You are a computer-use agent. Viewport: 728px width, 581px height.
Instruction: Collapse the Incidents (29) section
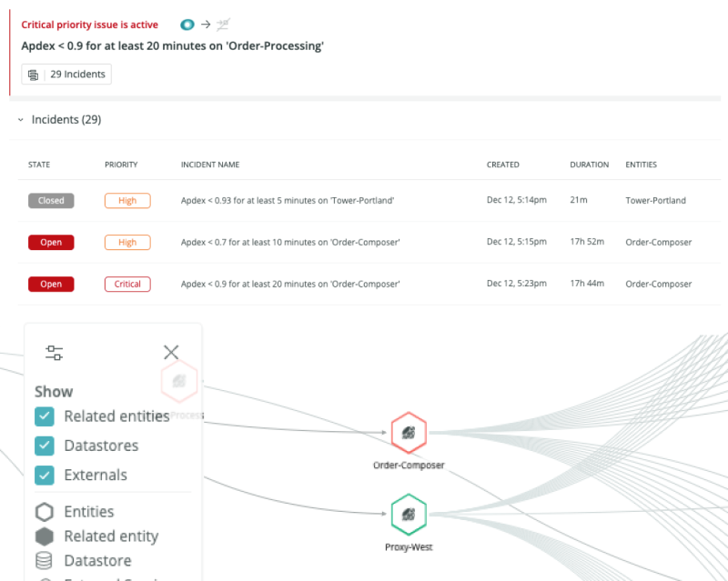coord(21,120)
